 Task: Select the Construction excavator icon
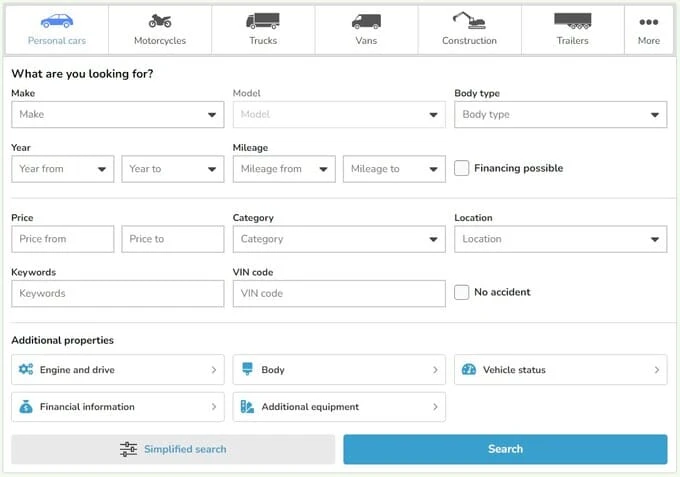coord(469,20)
